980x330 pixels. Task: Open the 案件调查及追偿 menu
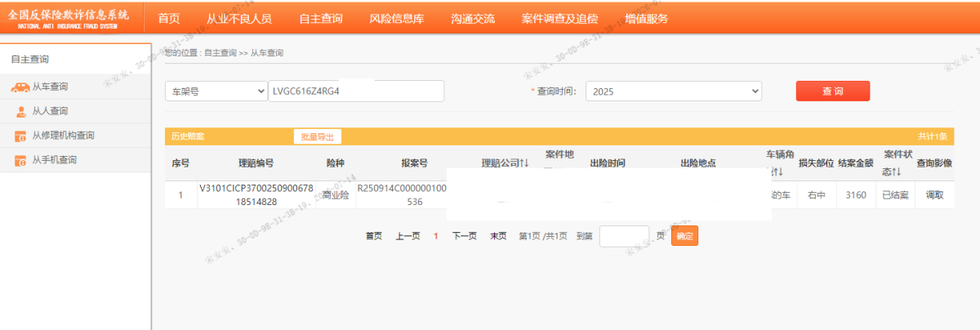click(x=559, y=19)
